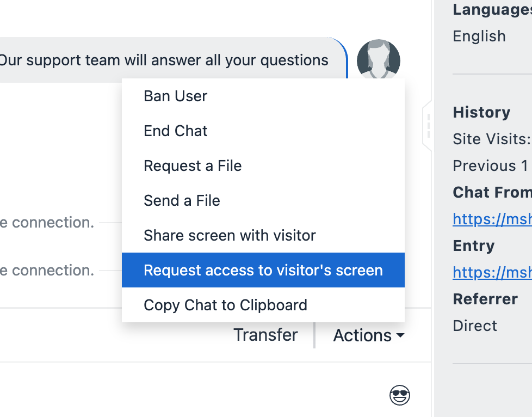Click Request access to visitor's screen

pos(263,271)
